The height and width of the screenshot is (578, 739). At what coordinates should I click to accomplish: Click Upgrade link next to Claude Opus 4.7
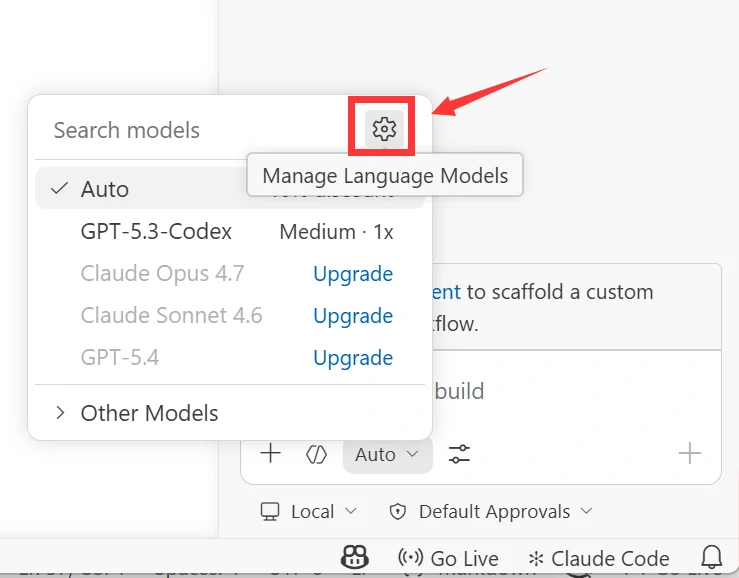[353, 274]
